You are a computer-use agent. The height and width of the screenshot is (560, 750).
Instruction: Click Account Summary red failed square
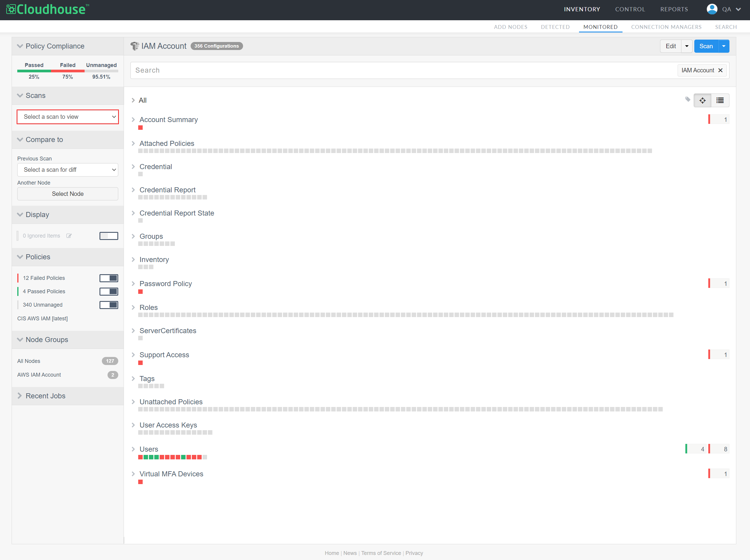(x=140, y=128)
